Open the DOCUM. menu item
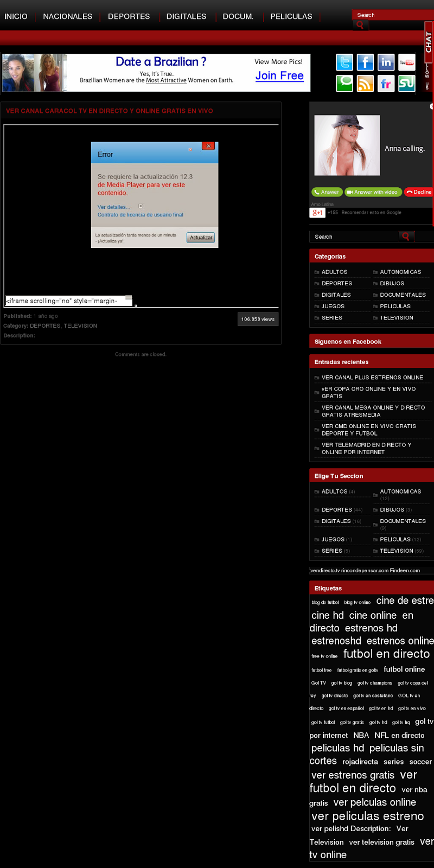Screen dimensions: 434x868 [x=238, y=16]
